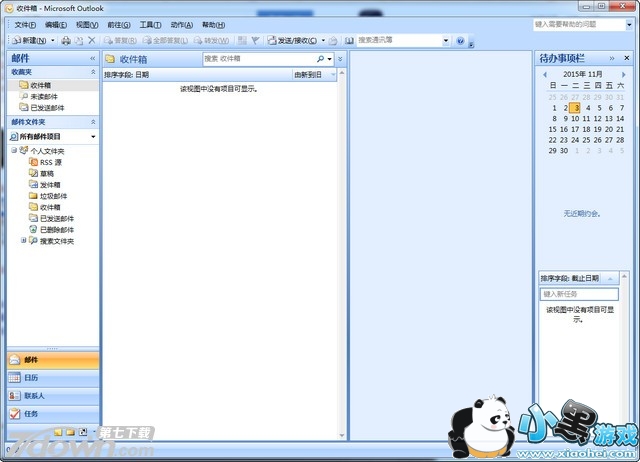Viewport: 640px width, 462px height.
Task: Collapse the 邮件文件夹 section
Action: (x=93, y=122)
